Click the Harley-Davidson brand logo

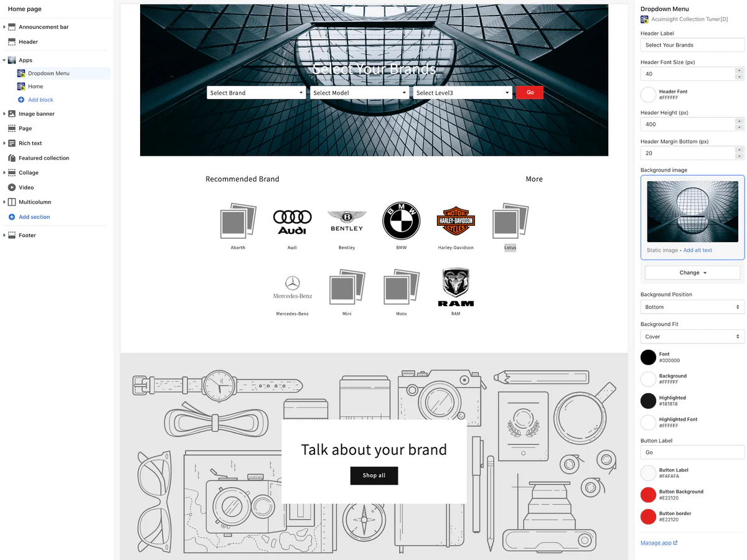point(456,221)
